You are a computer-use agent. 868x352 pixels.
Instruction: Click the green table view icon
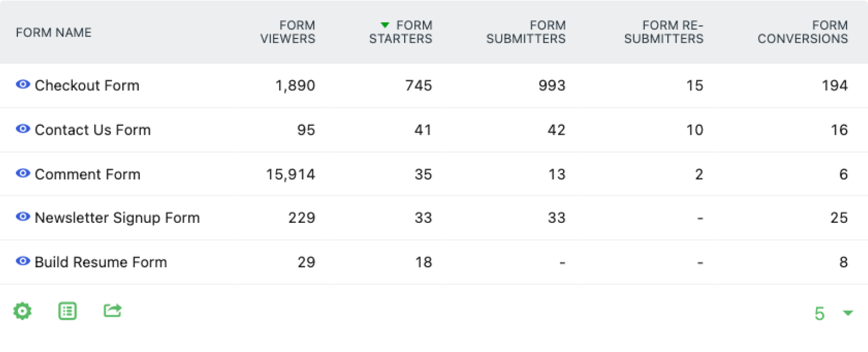tap(68, 311)
